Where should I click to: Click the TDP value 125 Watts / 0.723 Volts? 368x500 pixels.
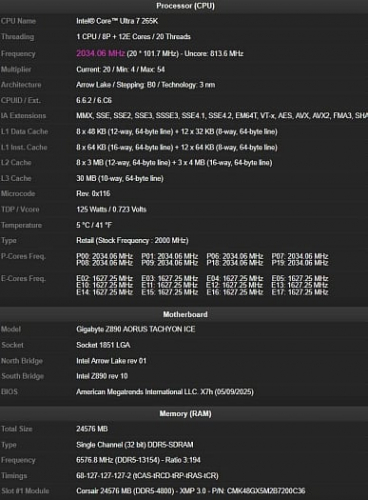point(111,209)
